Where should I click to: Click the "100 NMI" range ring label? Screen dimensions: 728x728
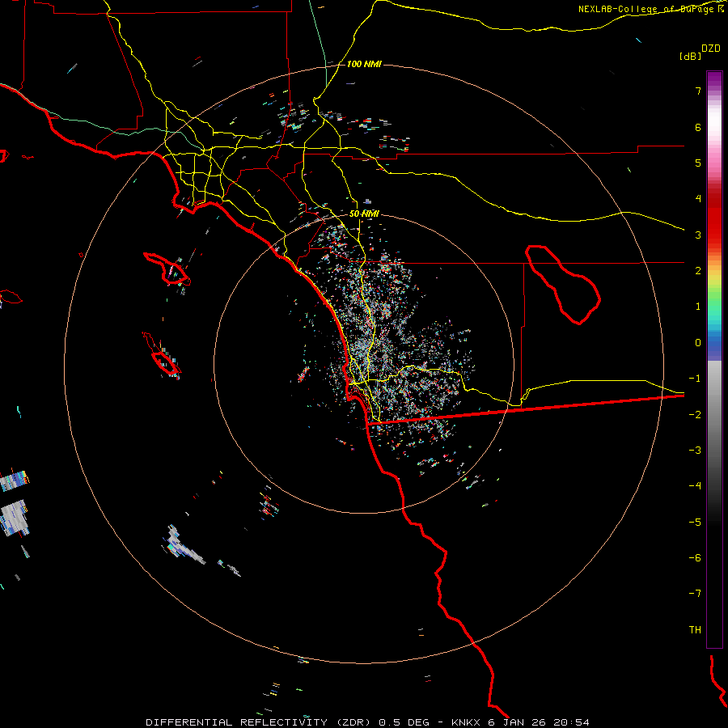tap(364, 64)
